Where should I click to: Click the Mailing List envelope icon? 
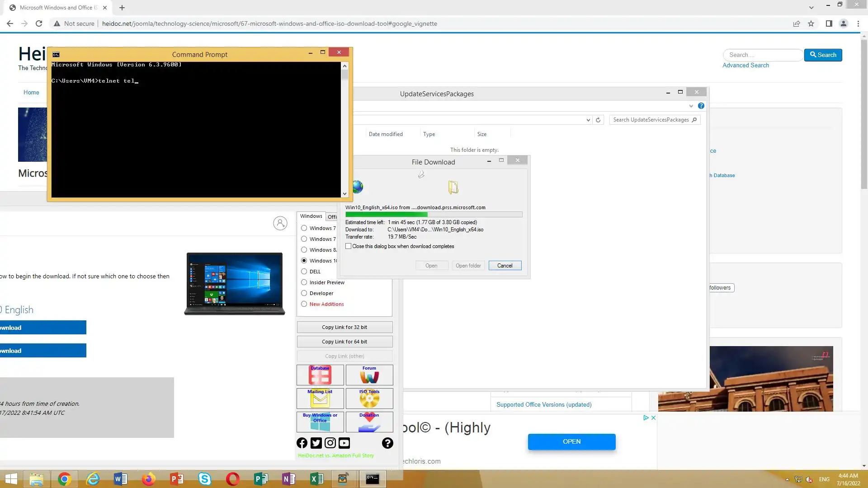coord(320,399)
